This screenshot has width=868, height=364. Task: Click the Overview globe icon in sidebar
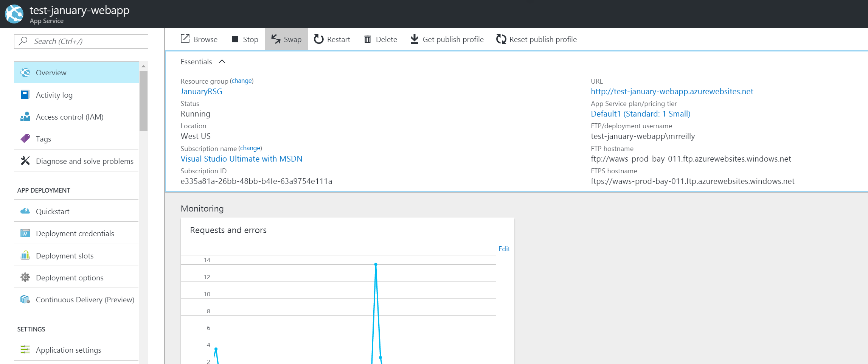[x=25, y=72]
